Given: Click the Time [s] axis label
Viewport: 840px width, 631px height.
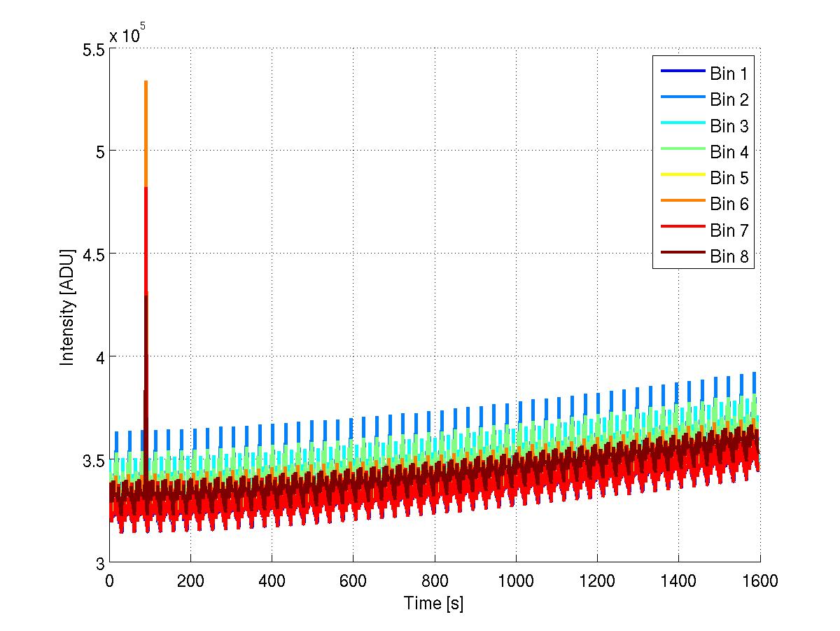Looking at the screenshot, I should [x=434, y=603].
